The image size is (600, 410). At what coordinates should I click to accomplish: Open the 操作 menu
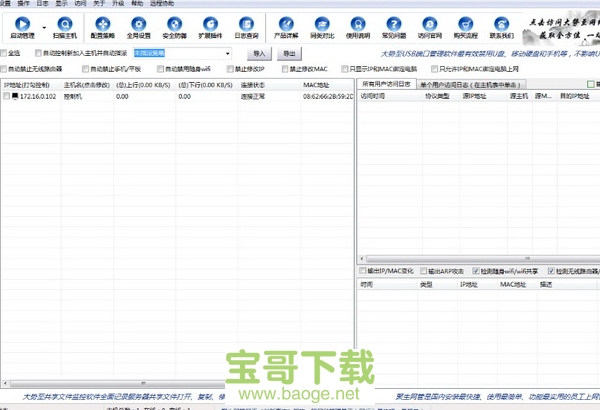23,3
